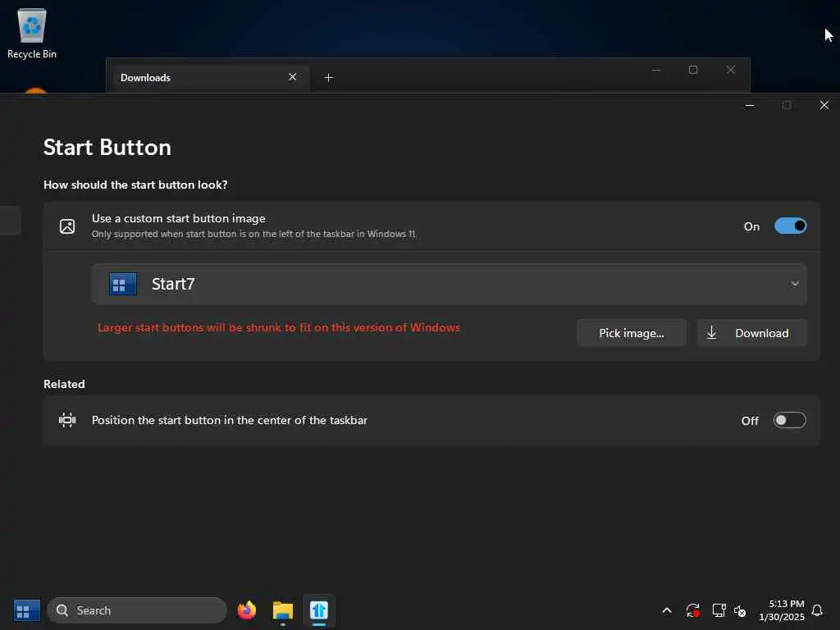Turn off the custom start button image toggle

(x=790, y=226)
